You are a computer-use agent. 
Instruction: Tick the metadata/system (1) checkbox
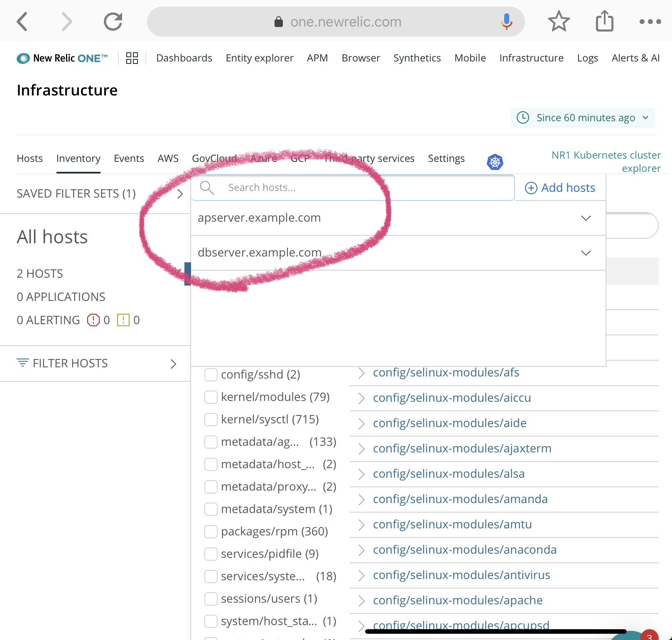[211, 509]
